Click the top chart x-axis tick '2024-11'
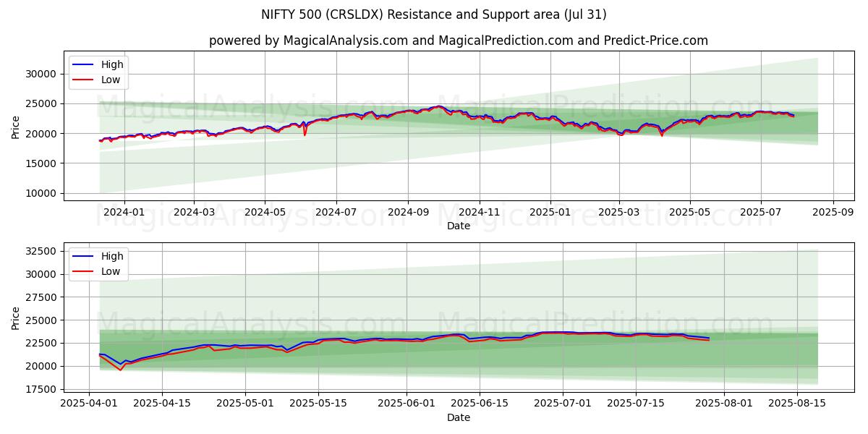Screen dimensions: 868x434 (479, 212)
